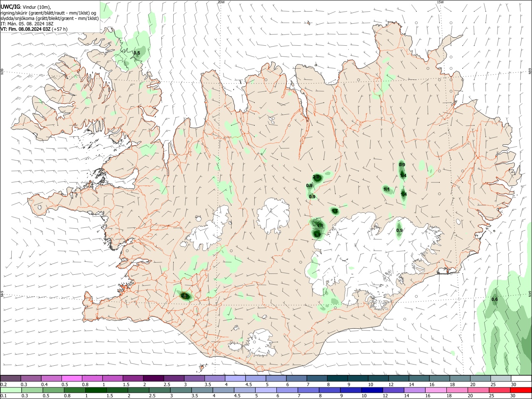Select the palest green 0.1 rain legend swatch
532x399 pixels.
[11, 390]
